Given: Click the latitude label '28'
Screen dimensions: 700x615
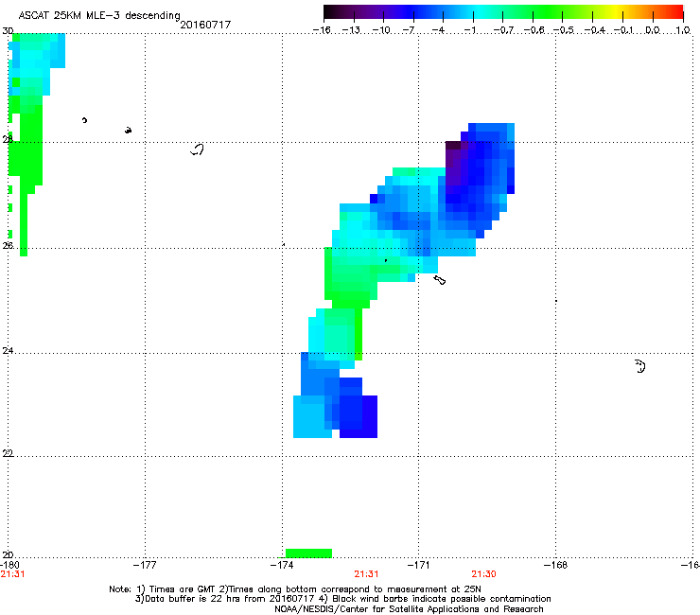Looking at the screenshot, I should tap(8, 139).
